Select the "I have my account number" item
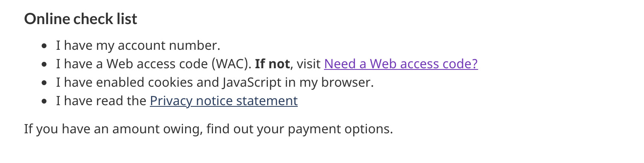 tap(138, 45)
